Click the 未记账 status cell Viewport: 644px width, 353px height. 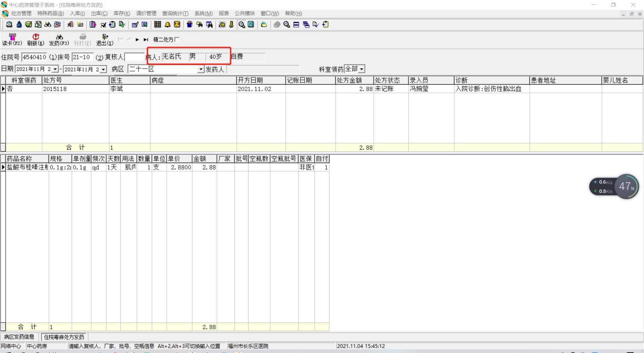(x=384, y=89)
